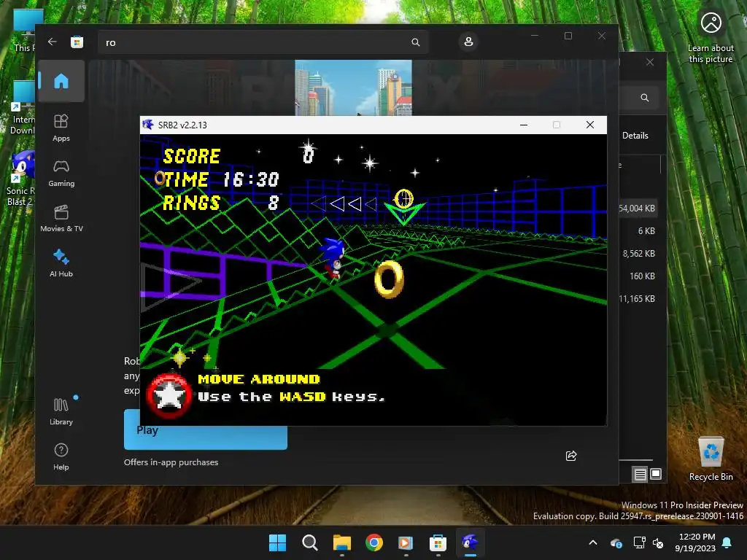Image resolution: width=747 pixels, height=560 pixels.
Task: Open taskbar Search
Action: coord(309,542)
